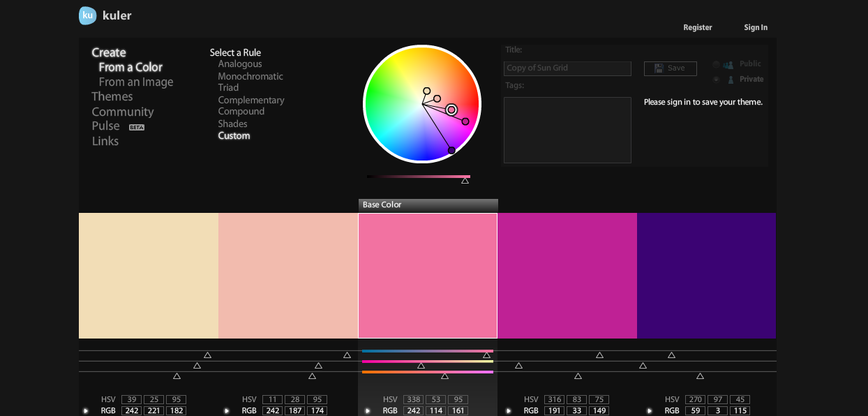Click the HSV hue field showing 11
This screenshot has height=416, width=868.
point(272,400)
